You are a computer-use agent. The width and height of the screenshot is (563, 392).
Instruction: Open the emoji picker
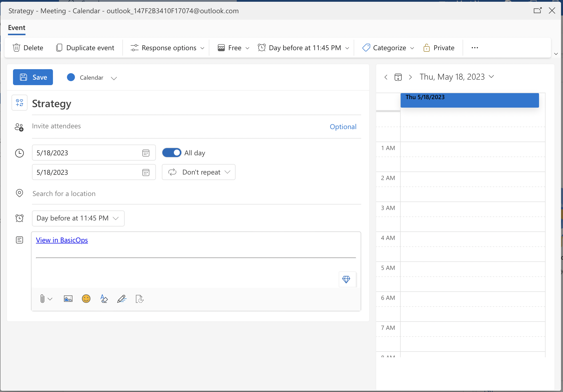86,299
